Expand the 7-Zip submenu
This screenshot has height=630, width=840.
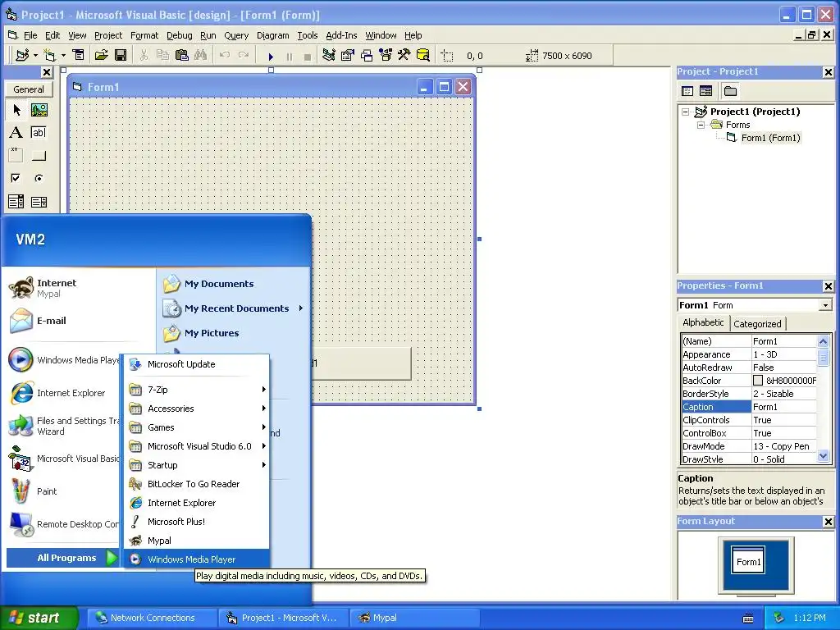pos(199,390)
